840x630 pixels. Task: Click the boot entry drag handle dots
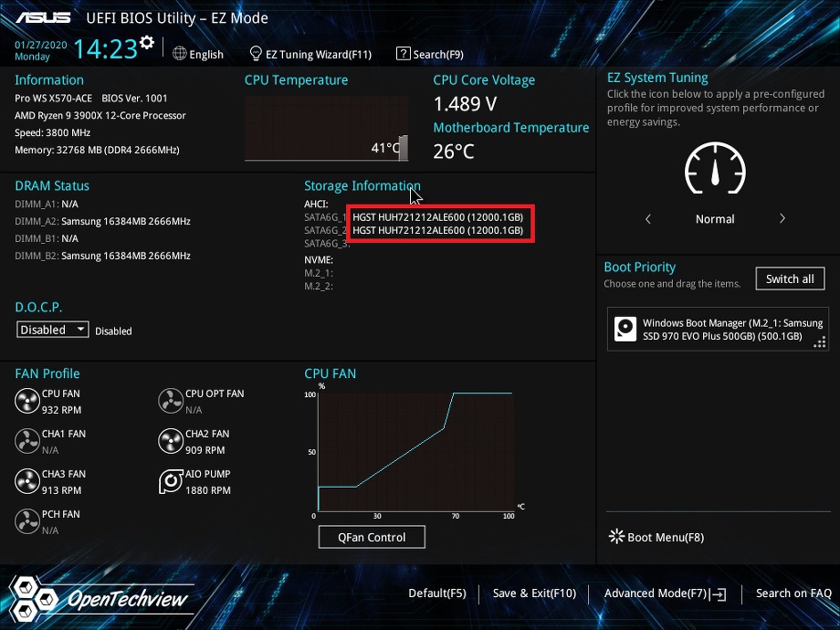[x=820, y=341]
